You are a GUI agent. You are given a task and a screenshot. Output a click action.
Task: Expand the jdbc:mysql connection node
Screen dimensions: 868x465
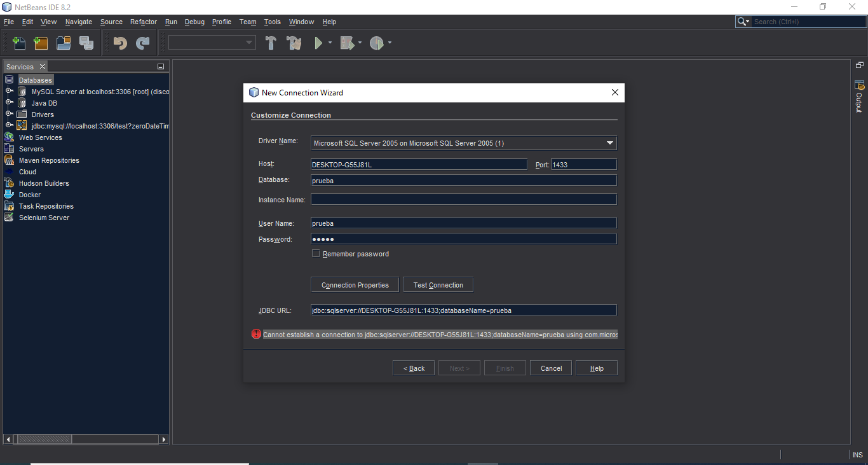[10, 125]
